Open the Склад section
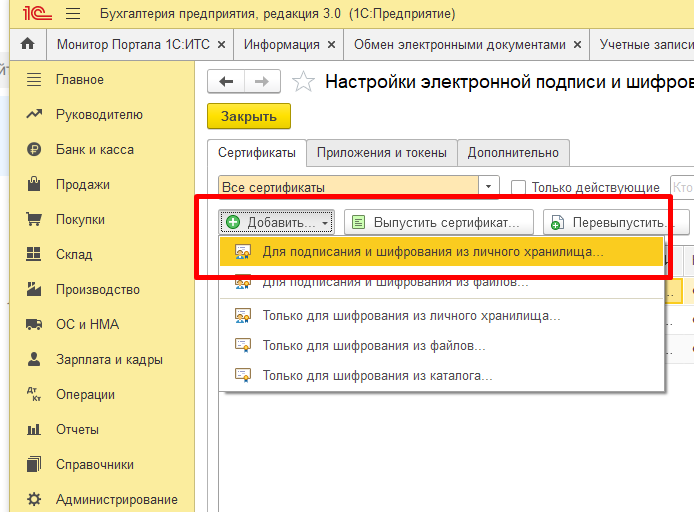Image resolution: width=694 pixels, height=512 pixels. click(x=74, y=254)
